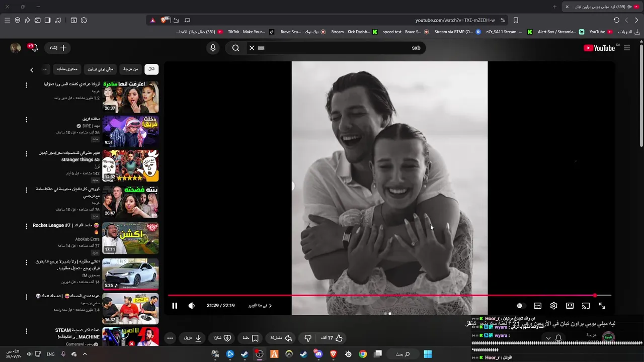
Task: Open YouTube notifications bell with 9+ badge
Action: [x=34, y=48]
